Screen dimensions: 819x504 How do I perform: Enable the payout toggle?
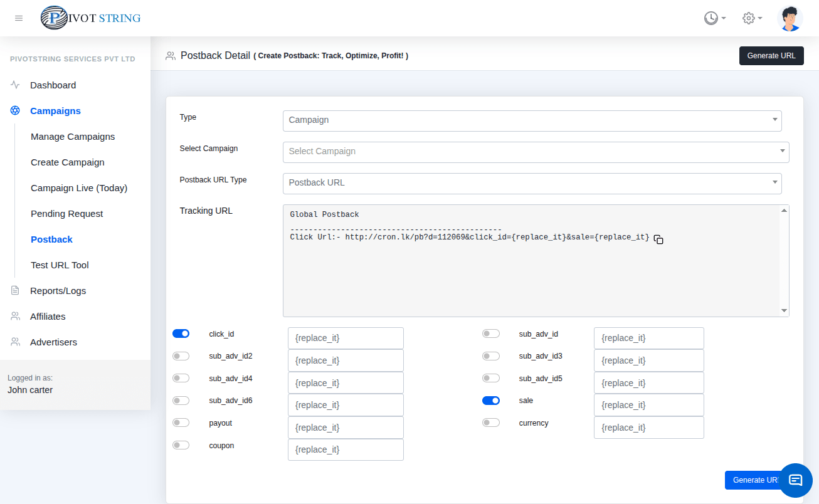(181, 423)
